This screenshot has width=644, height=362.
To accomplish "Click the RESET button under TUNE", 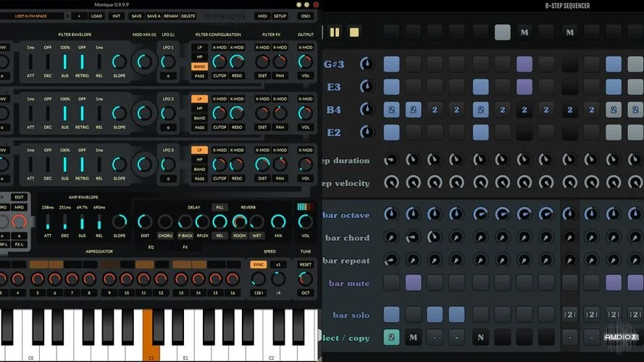I will pos(305,265).
